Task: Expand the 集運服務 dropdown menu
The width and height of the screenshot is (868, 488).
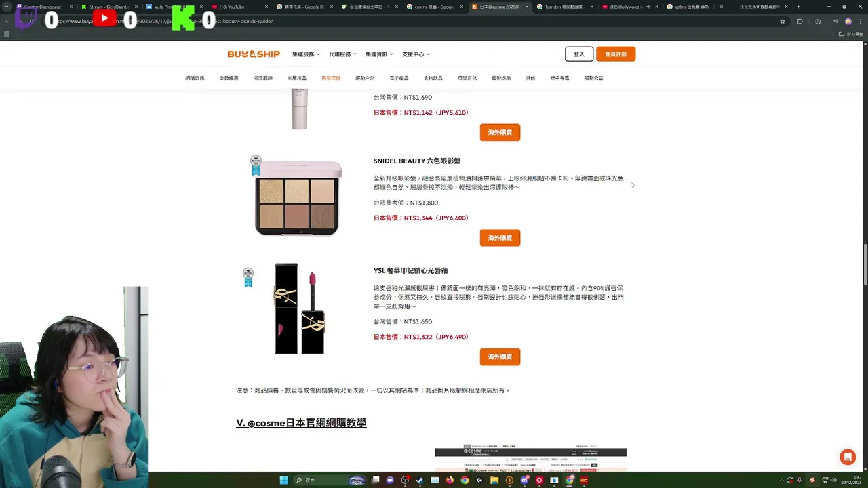Action: [x=306, y=54]
